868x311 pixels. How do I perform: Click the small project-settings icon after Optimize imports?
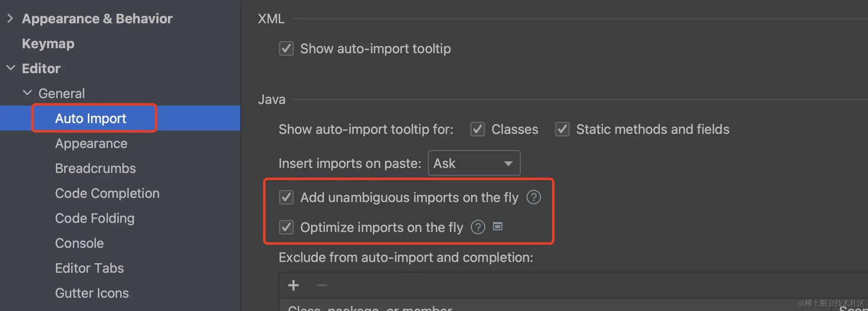498,227
